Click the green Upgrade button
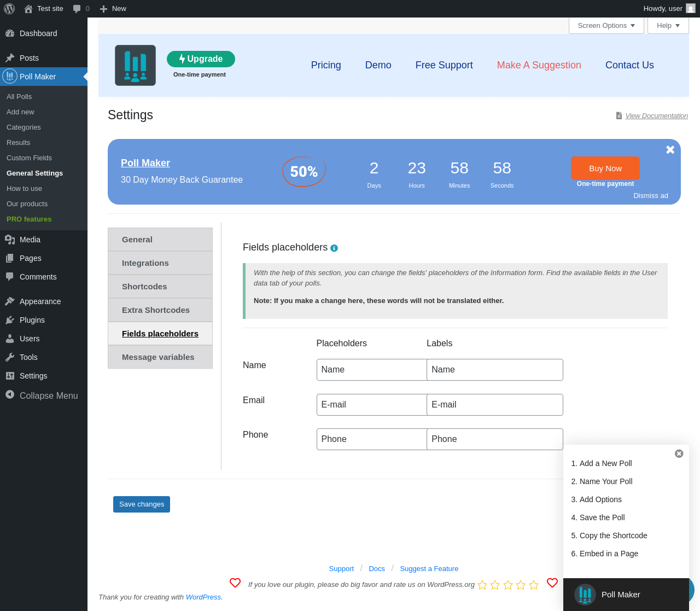700x611 pixels. pos(201,59)
